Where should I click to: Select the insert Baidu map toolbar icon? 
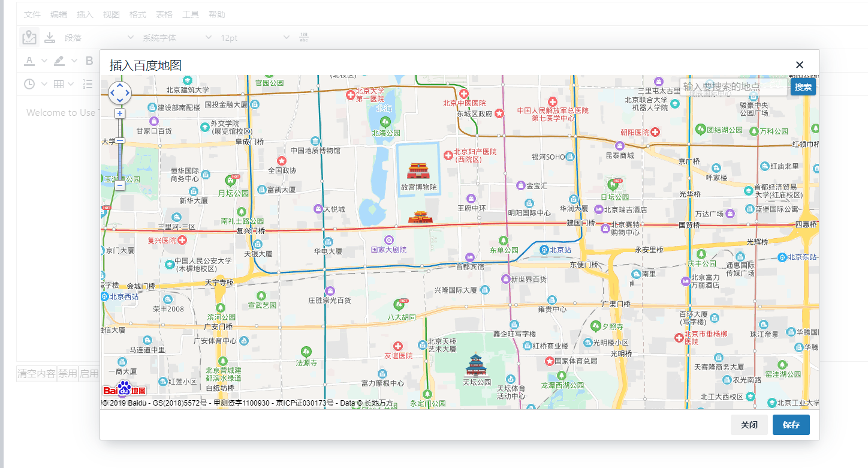click(x=29, y=37)
